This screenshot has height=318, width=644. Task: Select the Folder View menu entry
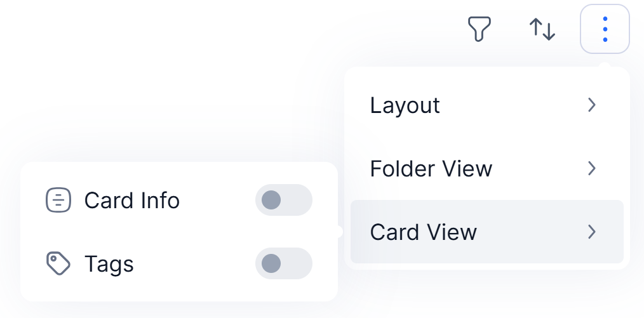pyautogui.click(x=487, y=168)
